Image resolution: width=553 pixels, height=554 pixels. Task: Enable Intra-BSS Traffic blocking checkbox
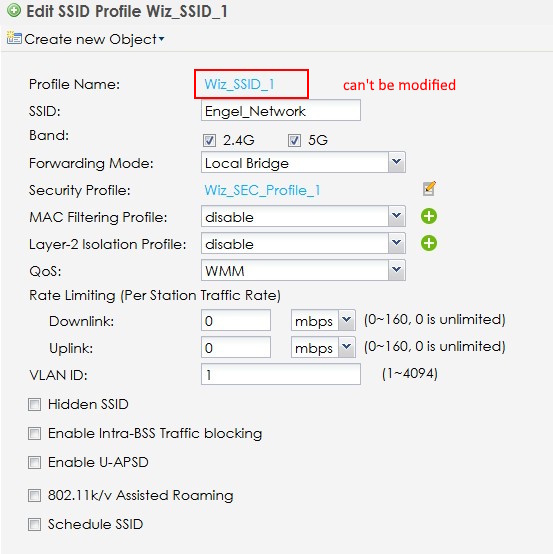point(34,433)
